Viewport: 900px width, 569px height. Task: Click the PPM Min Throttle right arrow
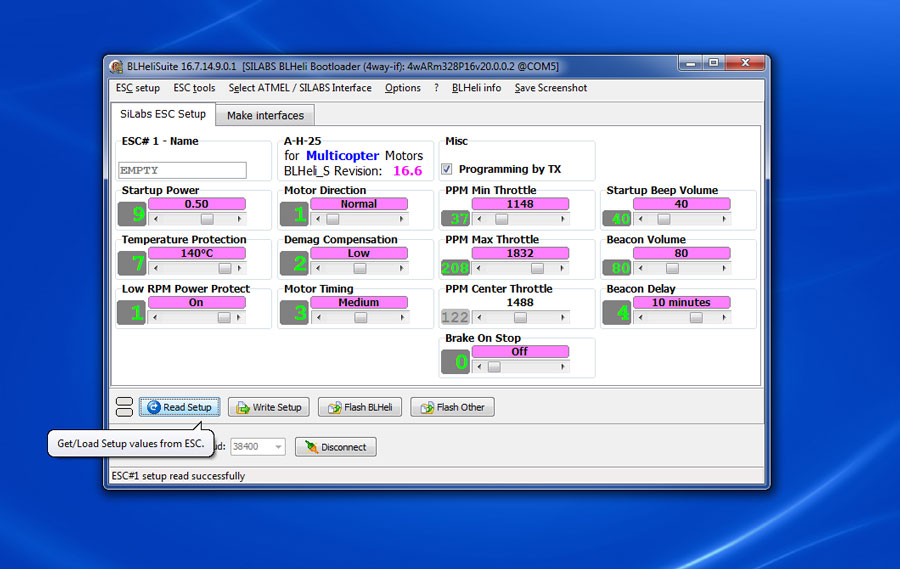[562, 219]
